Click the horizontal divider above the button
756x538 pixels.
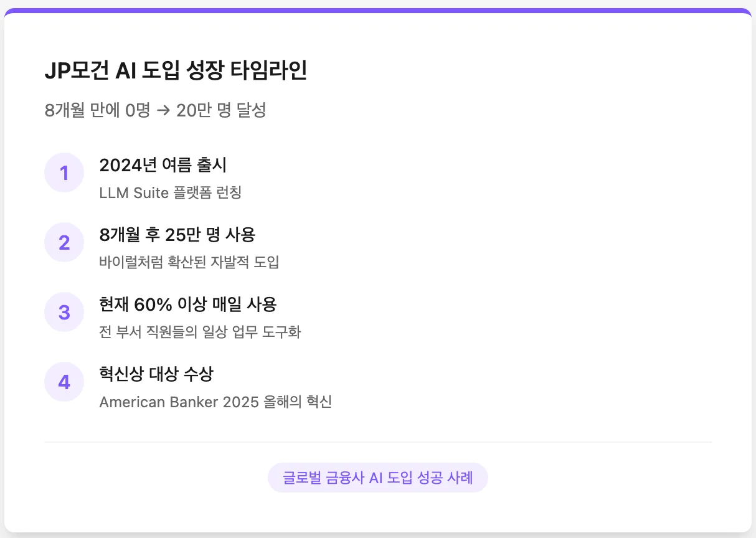click(x=377, y=441)
